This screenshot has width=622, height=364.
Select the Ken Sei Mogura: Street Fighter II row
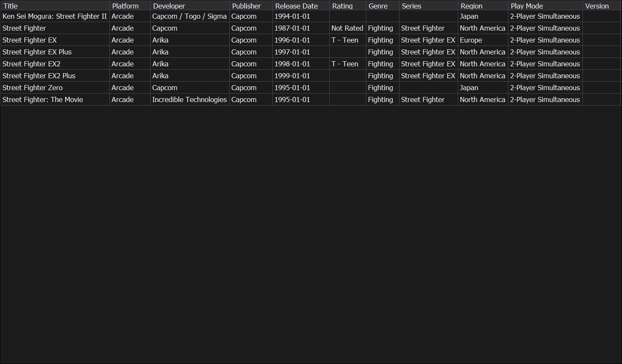[x=311, y=16]
